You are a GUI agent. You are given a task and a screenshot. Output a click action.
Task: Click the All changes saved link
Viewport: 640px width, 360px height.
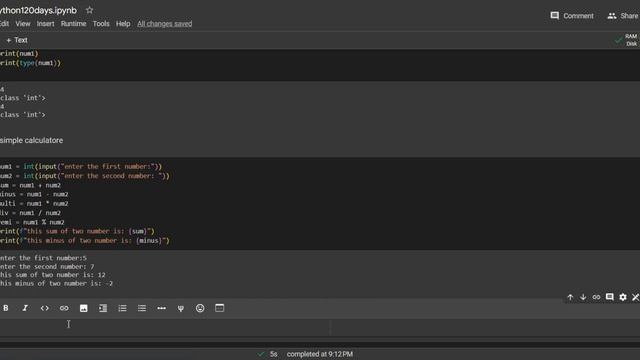(164, 24)
